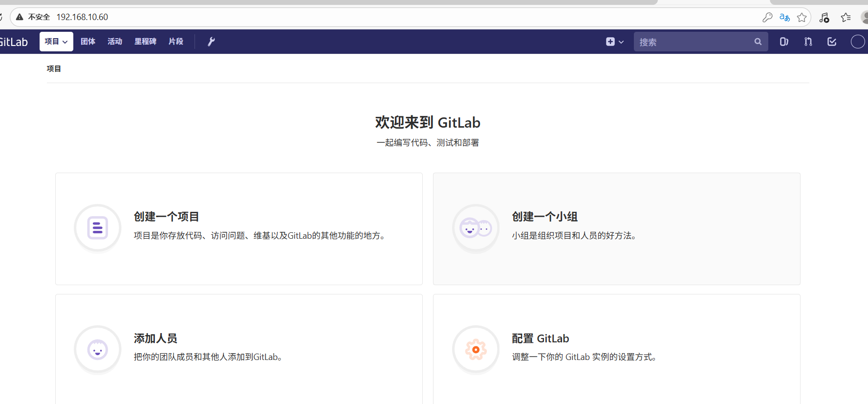Viewport: 868px width, 404px height.
Task: Expand the chevron beside the plus icon
Action: 621,42
